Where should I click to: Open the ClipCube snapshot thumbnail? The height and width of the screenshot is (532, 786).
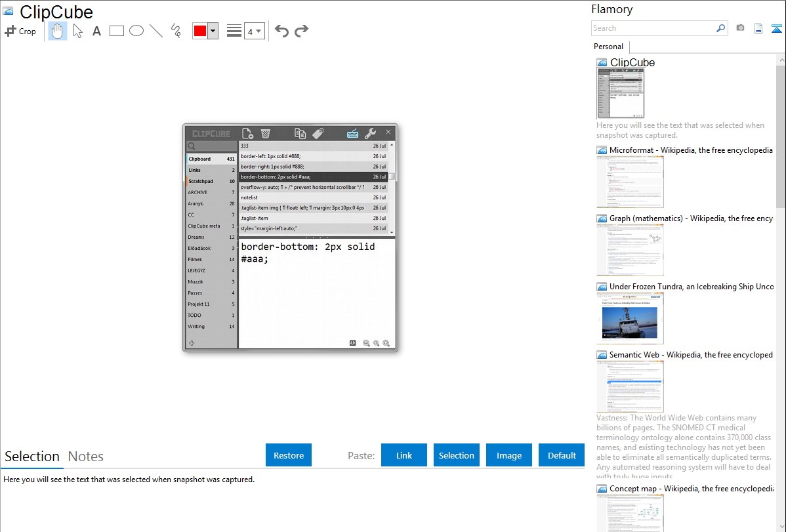[x=620, y=93]
